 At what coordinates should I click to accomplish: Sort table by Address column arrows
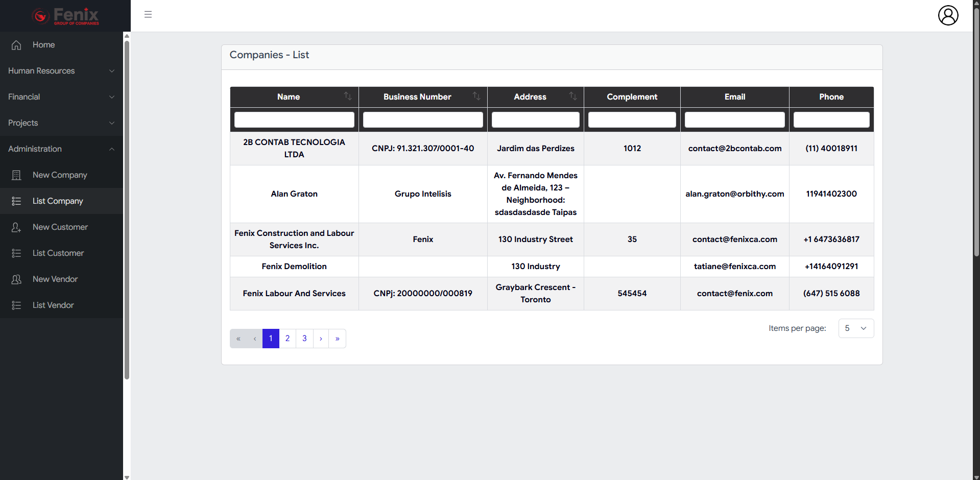point(573,96)
